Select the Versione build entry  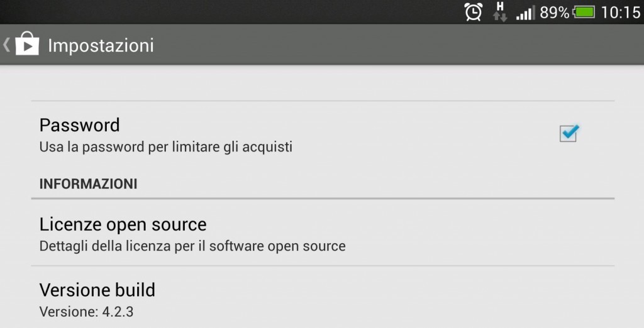(323, 297)
